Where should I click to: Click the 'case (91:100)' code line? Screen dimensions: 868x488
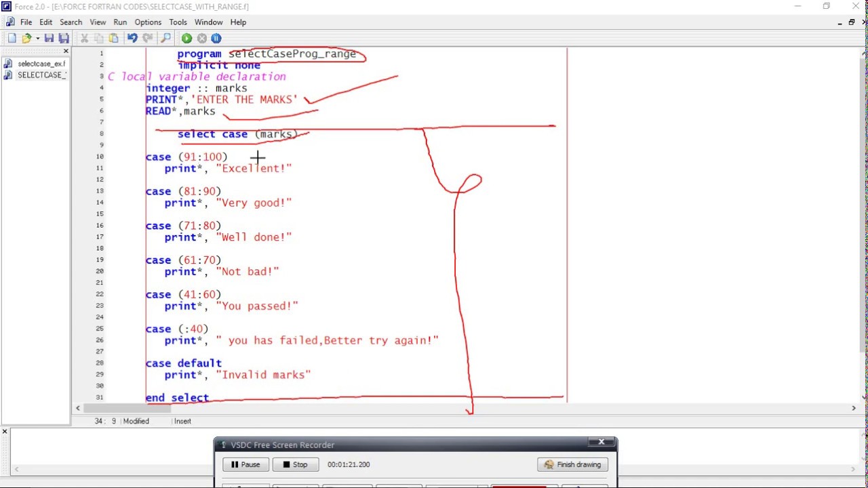click(186, 157)
